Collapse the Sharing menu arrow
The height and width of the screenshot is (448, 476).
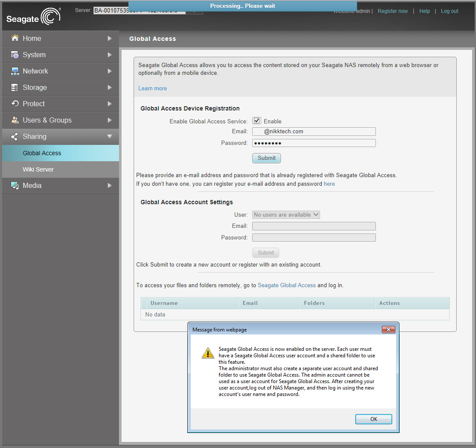pyautogui.click(x=110, y=137)
